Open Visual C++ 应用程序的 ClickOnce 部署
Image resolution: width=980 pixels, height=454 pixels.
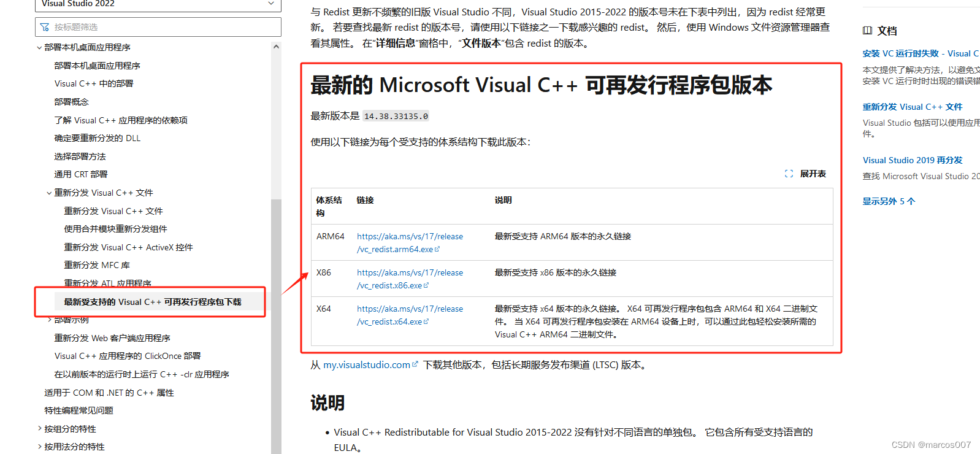[128, 356]
